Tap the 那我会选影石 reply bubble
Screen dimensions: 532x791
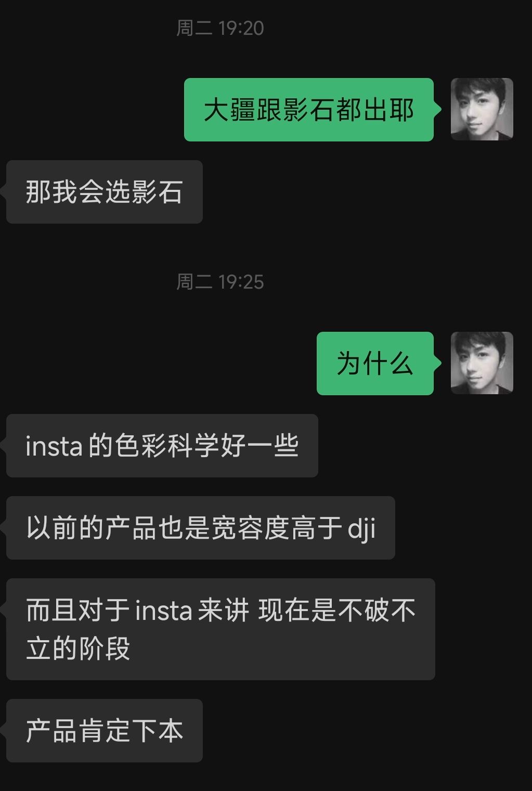click(105, 192)
